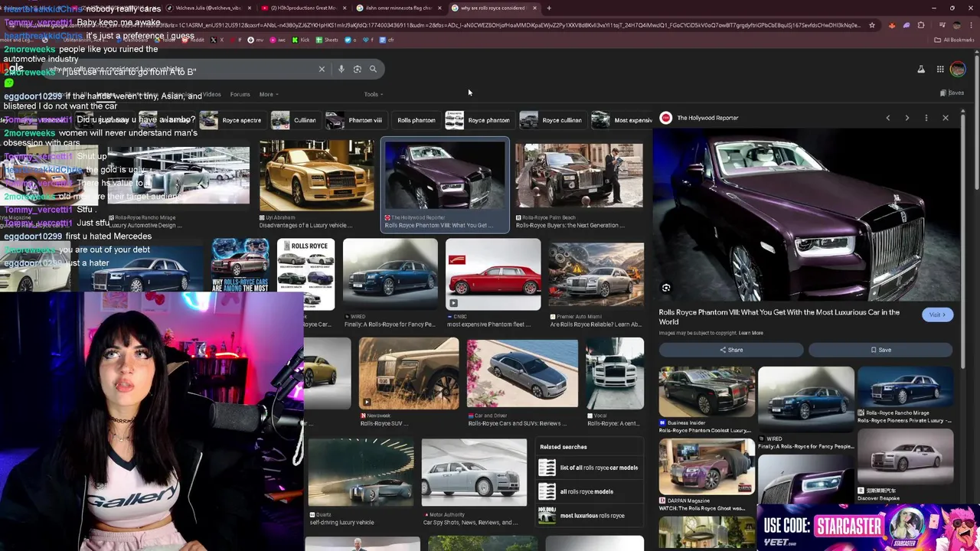Open the Google account avatar menu

958,70
